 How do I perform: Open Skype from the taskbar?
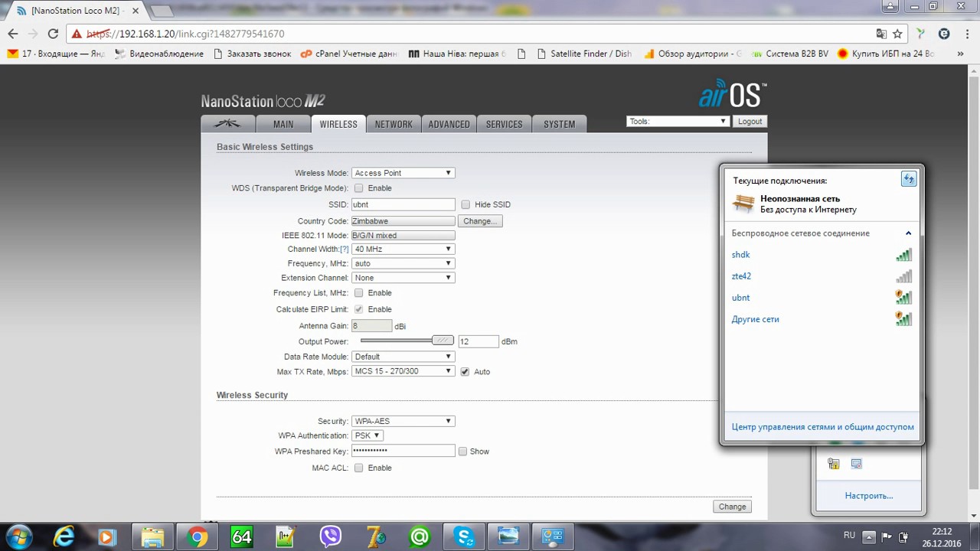coord(463,537)
